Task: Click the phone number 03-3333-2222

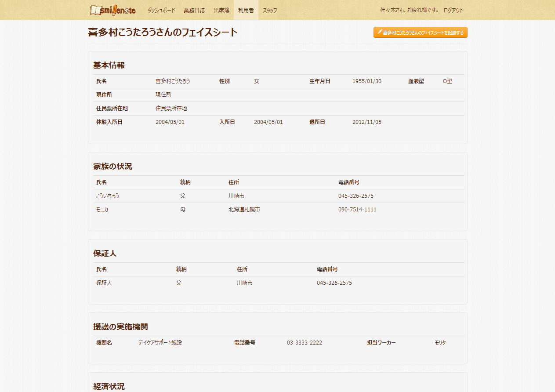Action: point(305,343)
